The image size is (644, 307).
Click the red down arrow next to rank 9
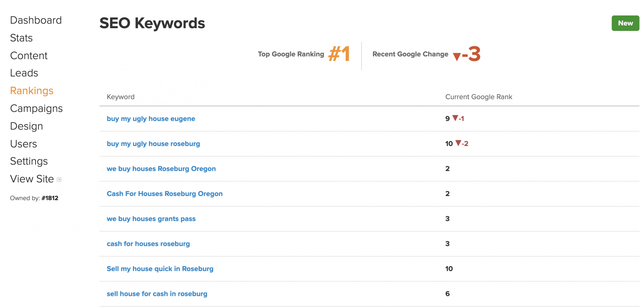click(456, 118)
